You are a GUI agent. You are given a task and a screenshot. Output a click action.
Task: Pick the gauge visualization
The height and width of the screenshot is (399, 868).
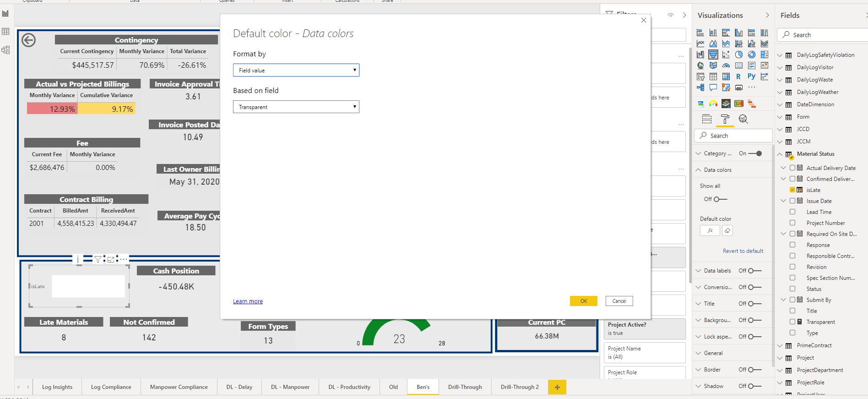(726, 66)
